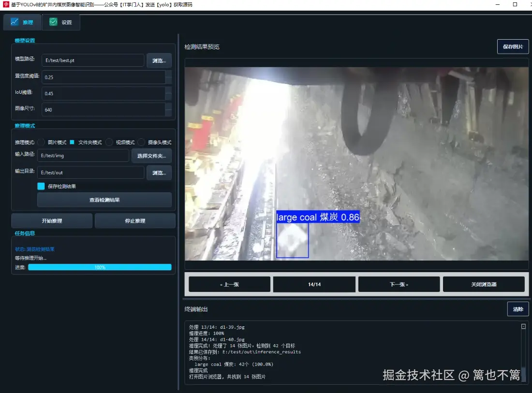This screenshot has width=532, height=393.
Task: Open the 设置 tab
Action: (61, 22)
